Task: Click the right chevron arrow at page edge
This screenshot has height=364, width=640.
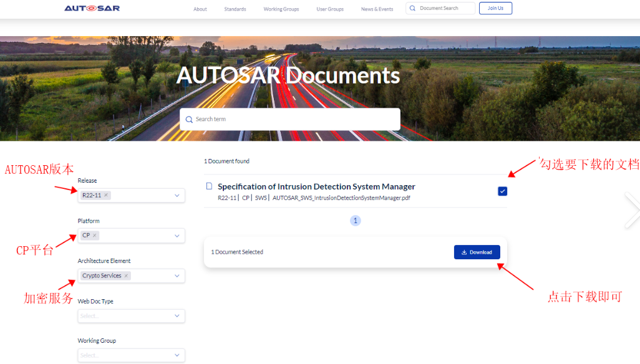Action: click(633, 210)
